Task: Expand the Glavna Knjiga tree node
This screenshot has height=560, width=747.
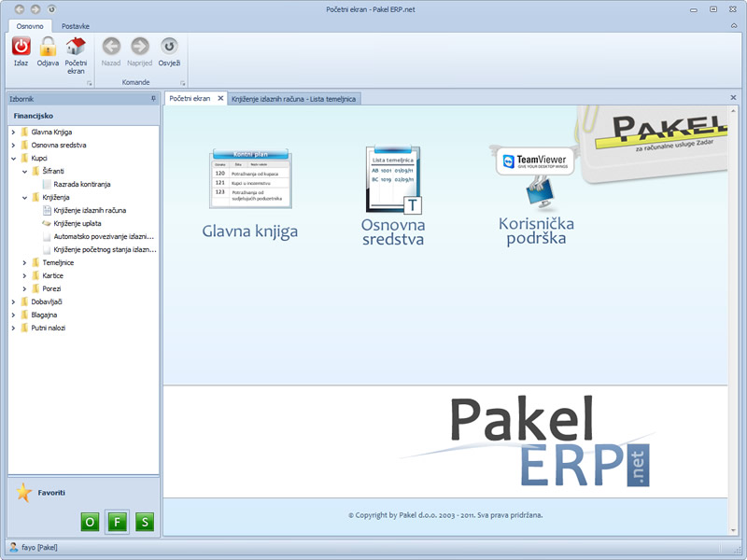Action: point(13,132)
